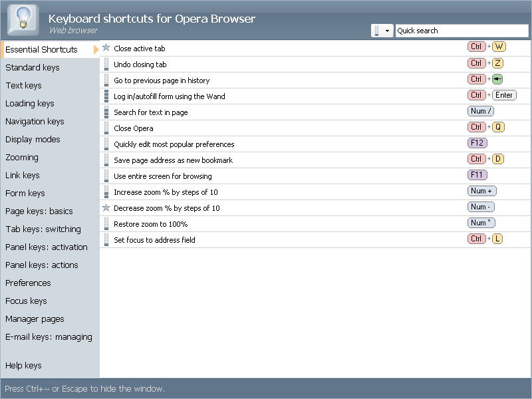The image size is (532, 399).
Task: Click the Num + key badge
Action: [481, 191]
